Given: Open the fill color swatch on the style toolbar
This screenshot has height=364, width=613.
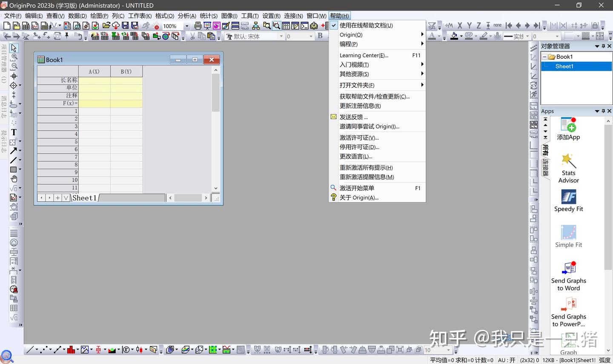Looking at the screenshot, I should tap(455, 36).
